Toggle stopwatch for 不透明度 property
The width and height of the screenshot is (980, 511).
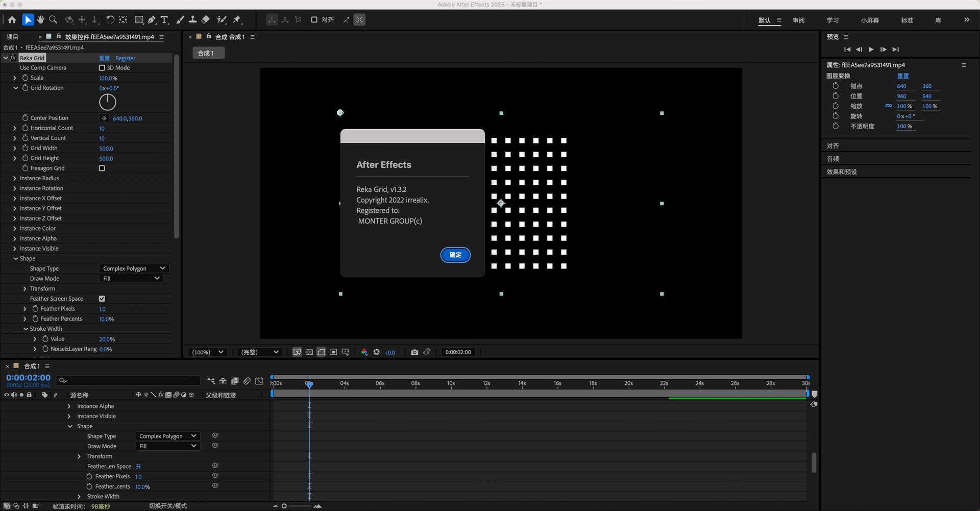[836, 126]
